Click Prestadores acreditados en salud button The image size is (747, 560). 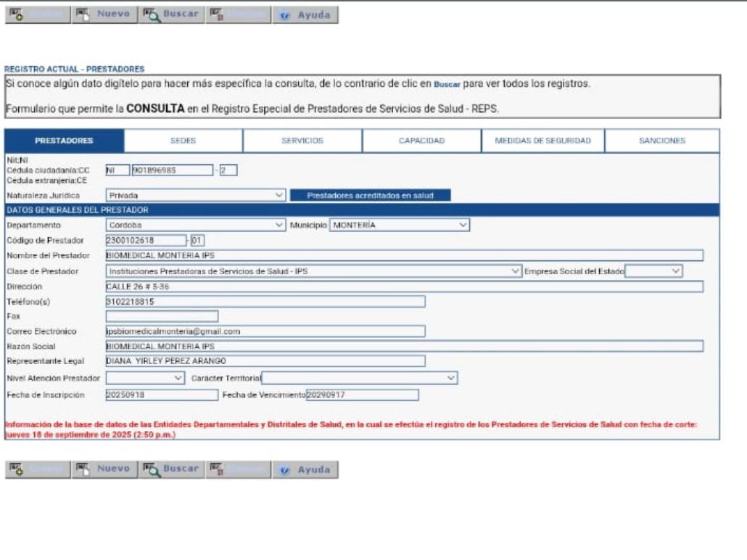pos(370,195)
